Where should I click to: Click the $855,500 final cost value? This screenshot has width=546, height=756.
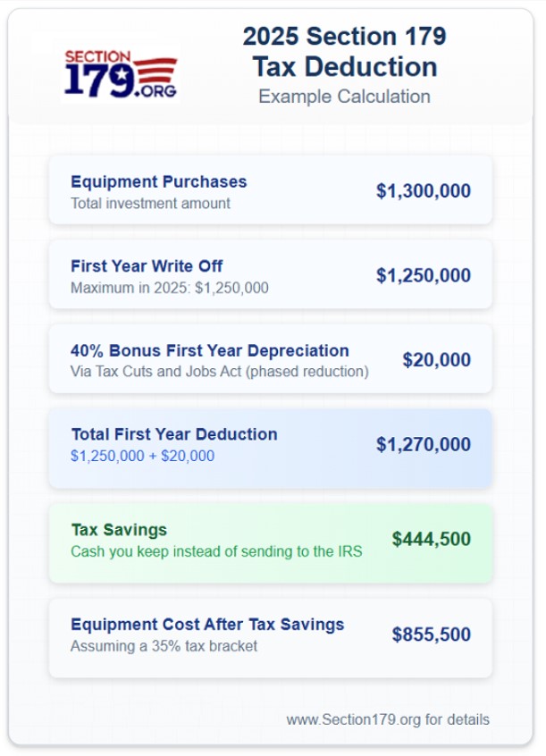431,635
